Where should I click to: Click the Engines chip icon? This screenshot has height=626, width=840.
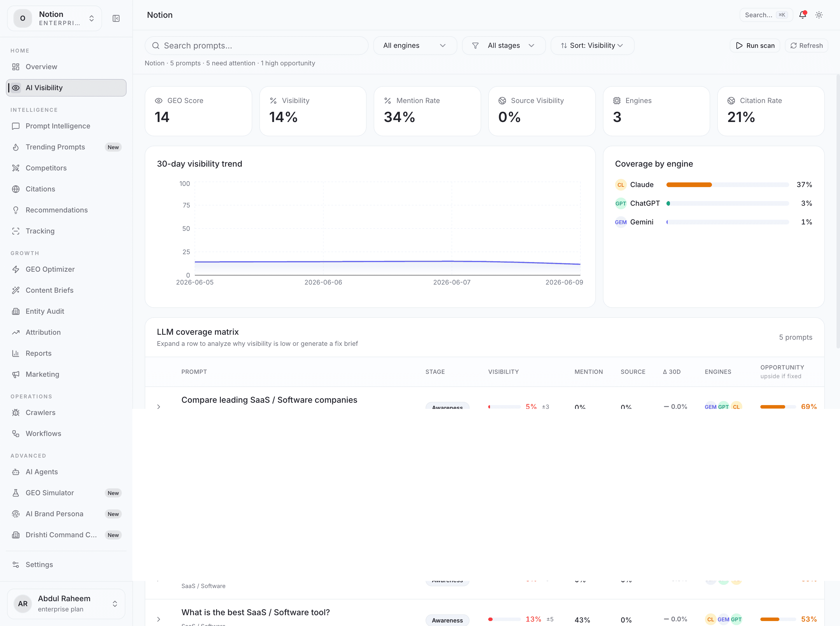(617, 101)
